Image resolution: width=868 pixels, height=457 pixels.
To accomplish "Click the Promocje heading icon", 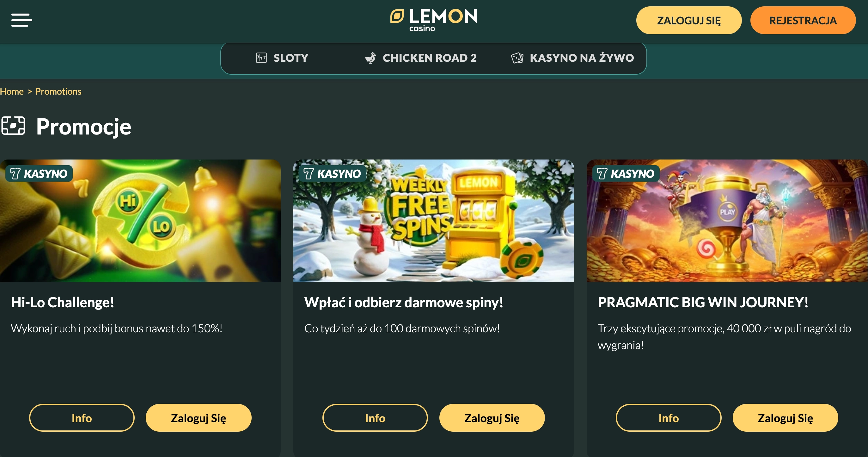I will click(13, 126).
